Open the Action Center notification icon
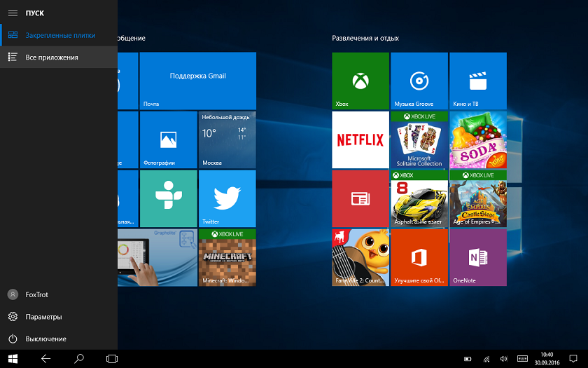Image resolution: width=588 pixels, height=368 pixels. (573, 358)
